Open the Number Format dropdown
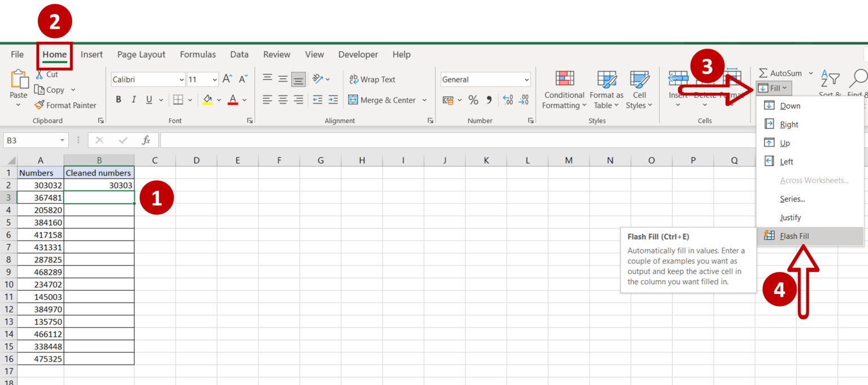The image size is (868, 385). click(485, 79)
